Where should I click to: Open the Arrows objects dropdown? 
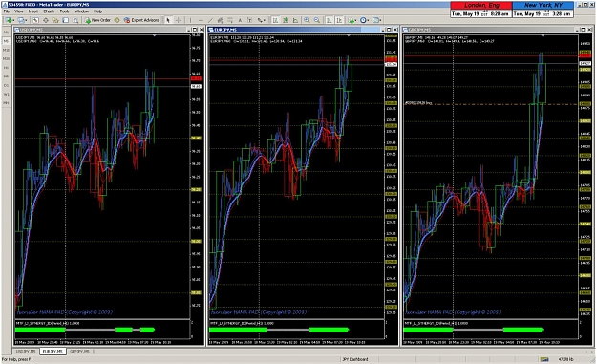[x=261, y=20]
